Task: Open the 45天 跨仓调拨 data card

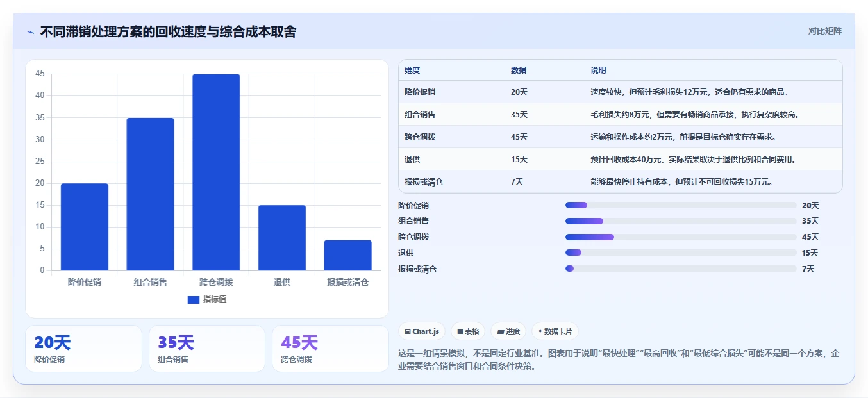Action: tap(330, 349)
